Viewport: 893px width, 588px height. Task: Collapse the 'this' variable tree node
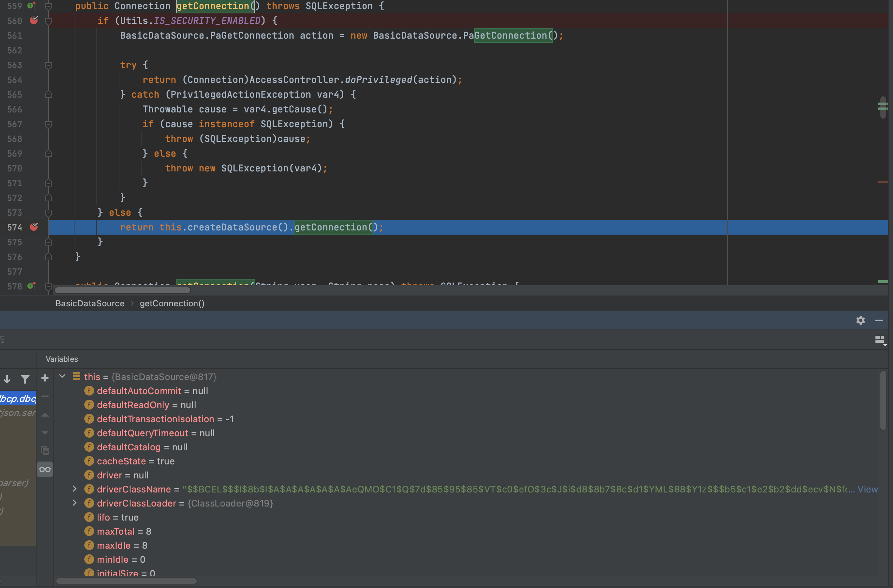(62, 376)
